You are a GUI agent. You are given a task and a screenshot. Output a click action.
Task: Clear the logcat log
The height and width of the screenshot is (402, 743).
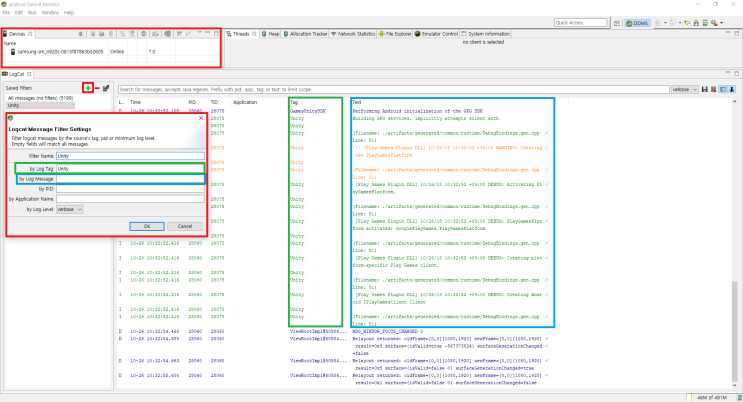pyautogui.click(x=713, y=89)
